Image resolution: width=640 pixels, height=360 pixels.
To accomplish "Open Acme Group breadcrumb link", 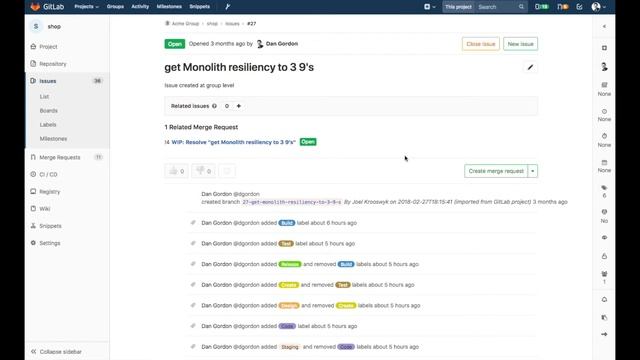I will click(185, 24).
